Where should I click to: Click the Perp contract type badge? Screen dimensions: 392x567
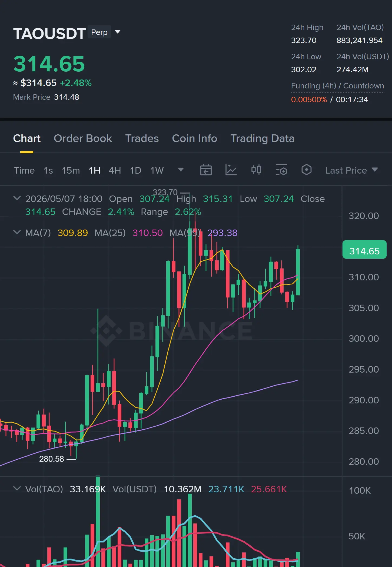99,32
